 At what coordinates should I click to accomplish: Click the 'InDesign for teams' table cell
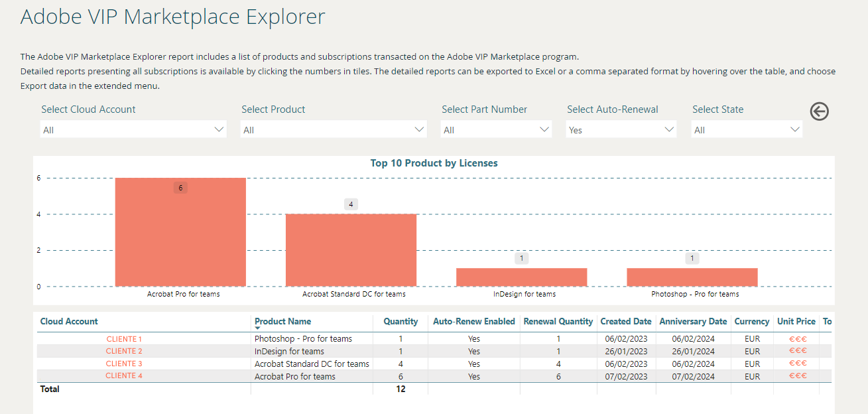click(289, 352)
